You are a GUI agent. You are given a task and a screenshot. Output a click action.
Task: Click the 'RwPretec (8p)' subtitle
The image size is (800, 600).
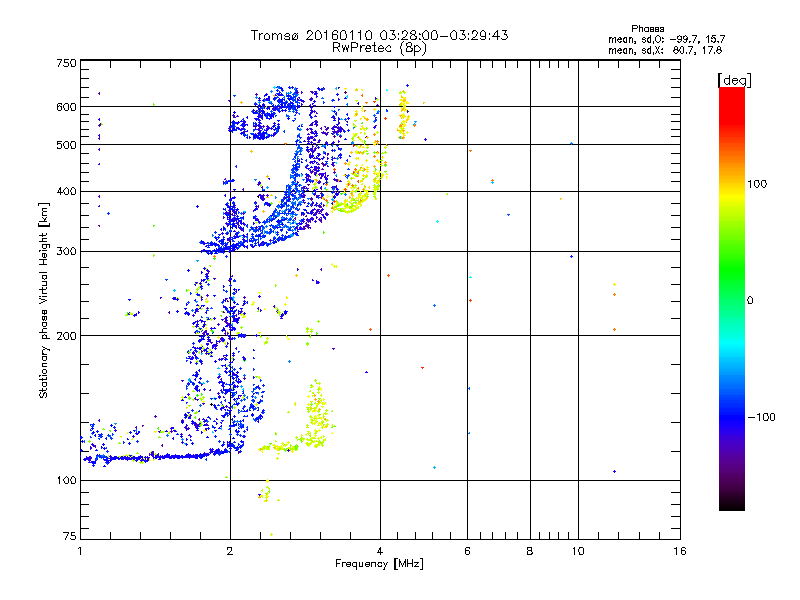[379, 48]
